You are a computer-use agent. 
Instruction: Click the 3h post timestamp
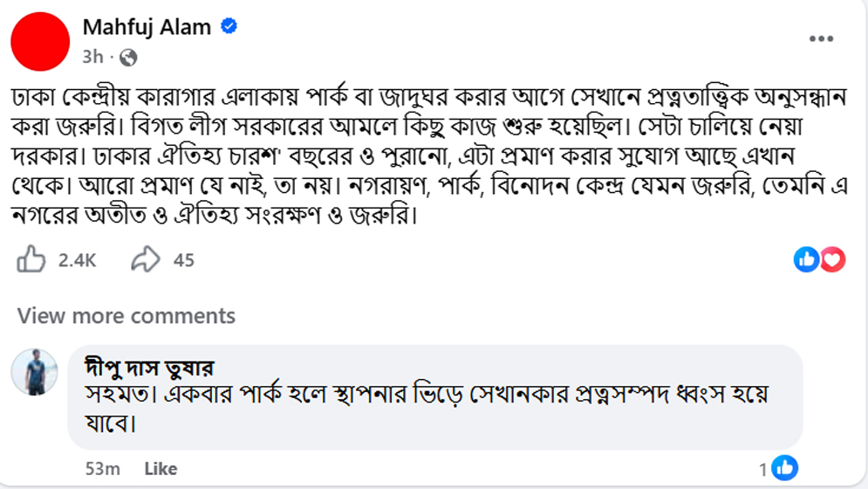92,58
